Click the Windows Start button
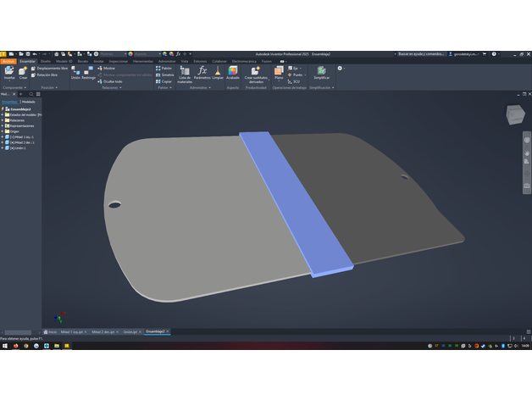Viewport: 532px width, 400px height. 4,346
